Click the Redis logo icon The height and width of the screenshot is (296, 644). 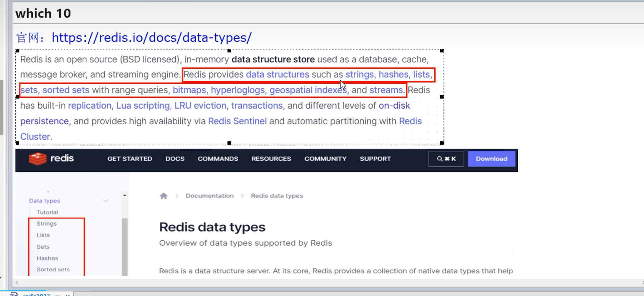[38, 159]
